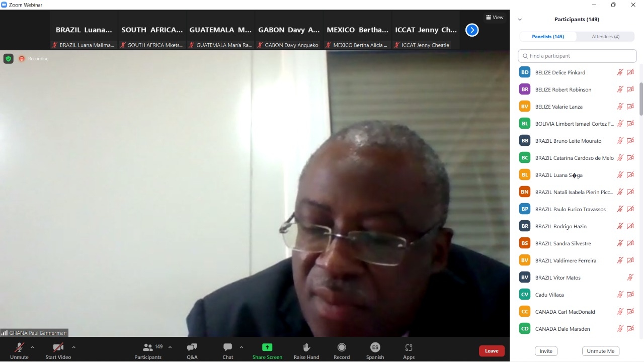Click the participants list scrollbar

click(641, 99)
